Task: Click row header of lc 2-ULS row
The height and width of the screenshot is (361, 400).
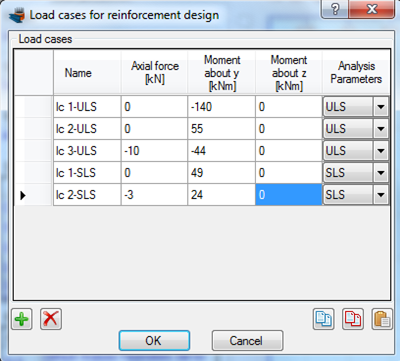Action: pyautogui.click(x=34, y=129)
